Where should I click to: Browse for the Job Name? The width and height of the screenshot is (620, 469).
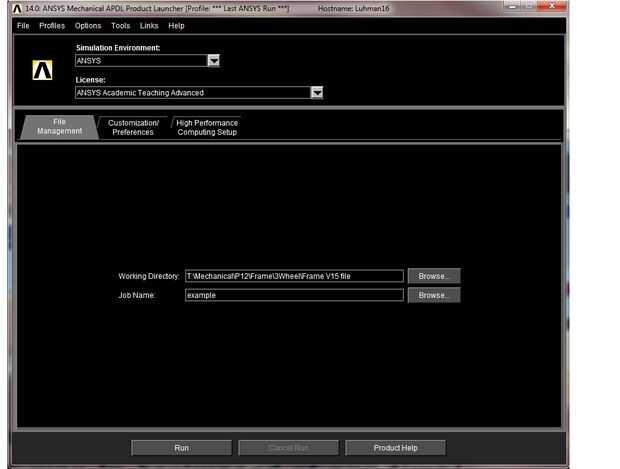[x=434, y=295]
